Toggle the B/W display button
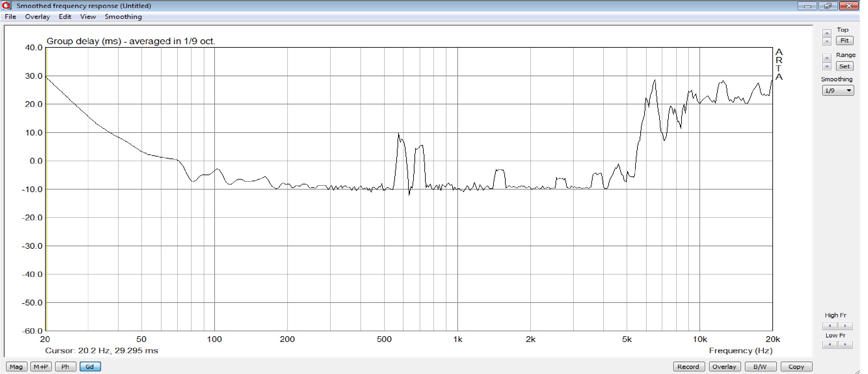 pos(760,367)
